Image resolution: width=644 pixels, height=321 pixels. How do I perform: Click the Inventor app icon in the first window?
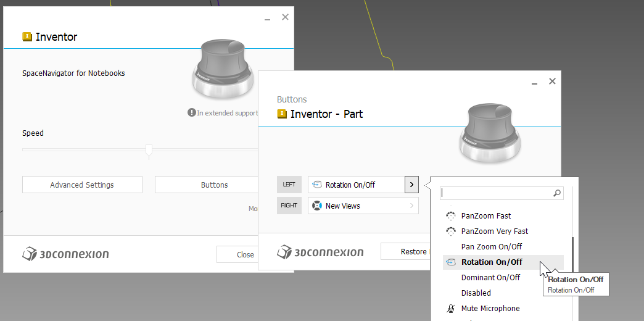(x=27, y=36)
